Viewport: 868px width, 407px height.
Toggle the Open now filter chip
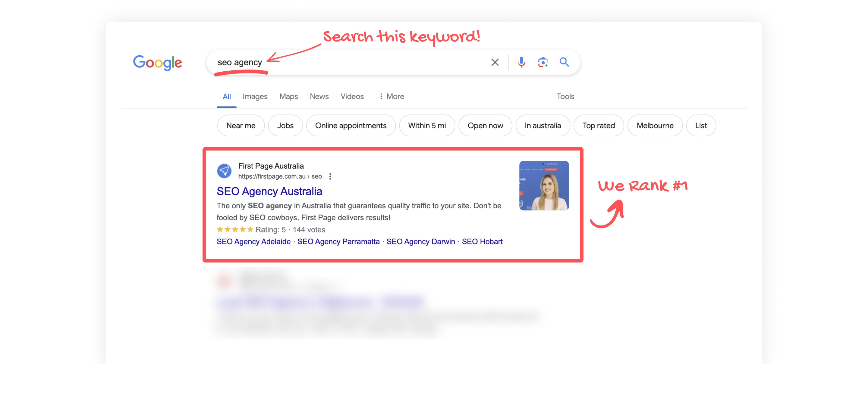[x=485, y=126]
